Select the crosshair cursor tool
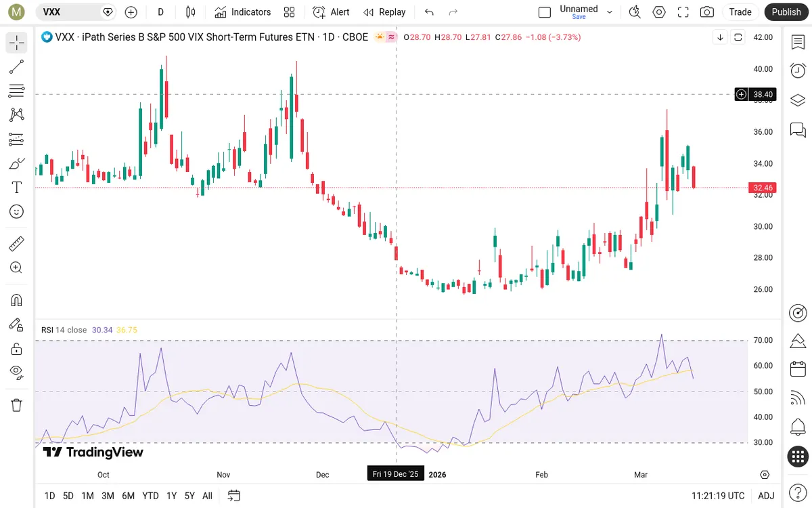Viewport: 812px width, 508px height. (17, 43)
